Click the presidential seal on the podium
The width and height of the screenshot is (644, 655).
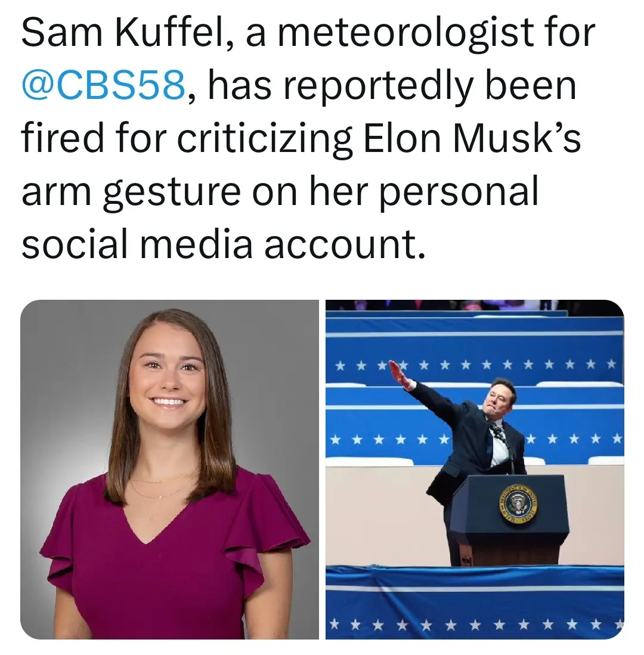click(518, 505)
